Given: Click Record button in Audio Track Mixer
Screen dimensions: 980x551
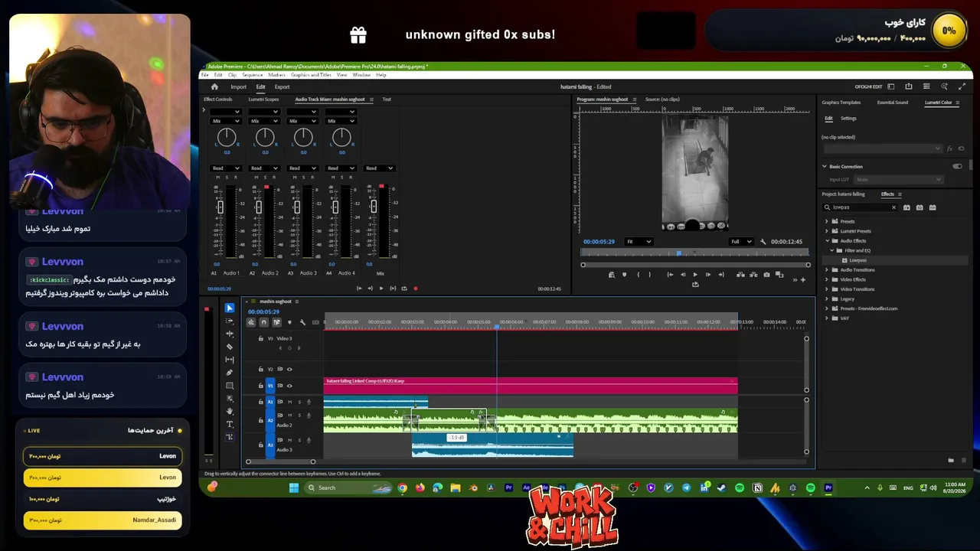Looking at the screenshot, I should pyautogui.click(x=416, y=289).
